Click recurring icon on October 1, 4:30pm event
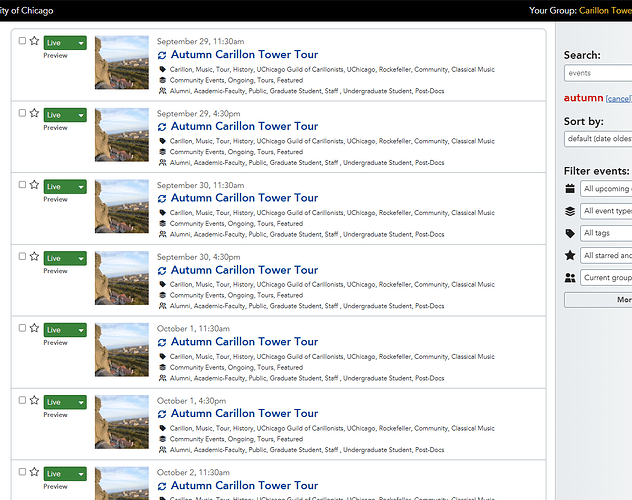Screen dimensions: 632x500 [162, 414]
